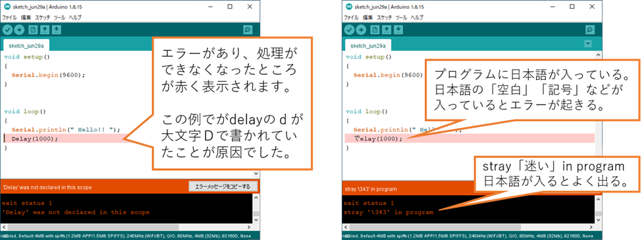Open ツール menu in right window
Image resolution: width=644 pixels, height=240 pixels.
[x=401, y=18]
